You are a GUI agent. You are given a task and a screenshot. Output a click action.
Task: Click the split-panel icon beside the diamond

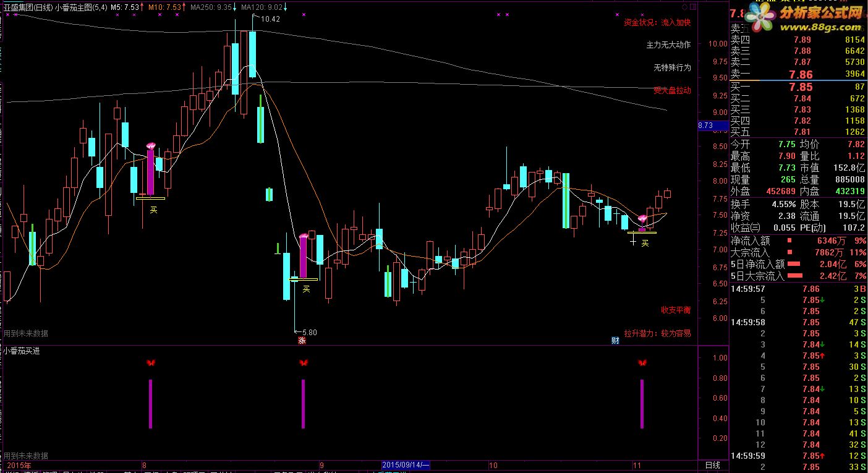coord(692,7)
